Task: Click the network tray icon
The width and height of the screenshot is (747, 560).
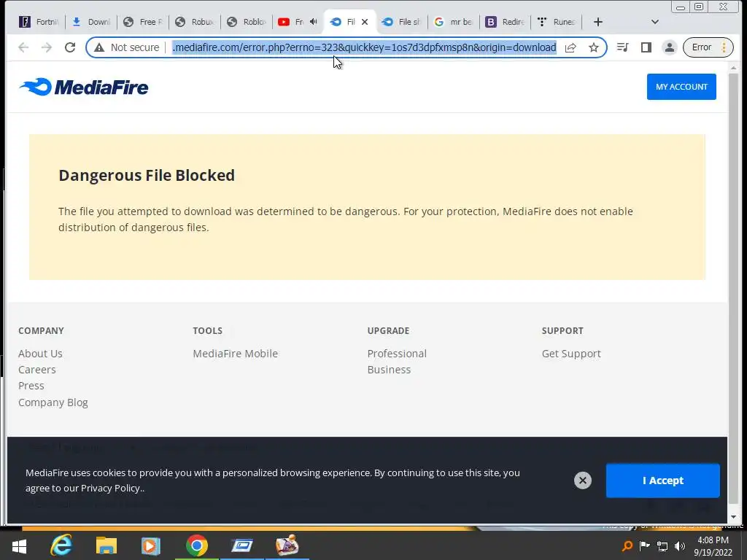Action: 662,545
